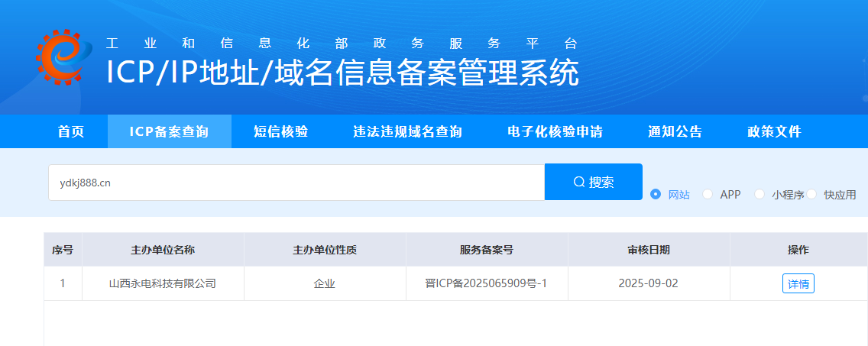Click the search button with the magnifier
868x346 pixels.
coord(594,182)
